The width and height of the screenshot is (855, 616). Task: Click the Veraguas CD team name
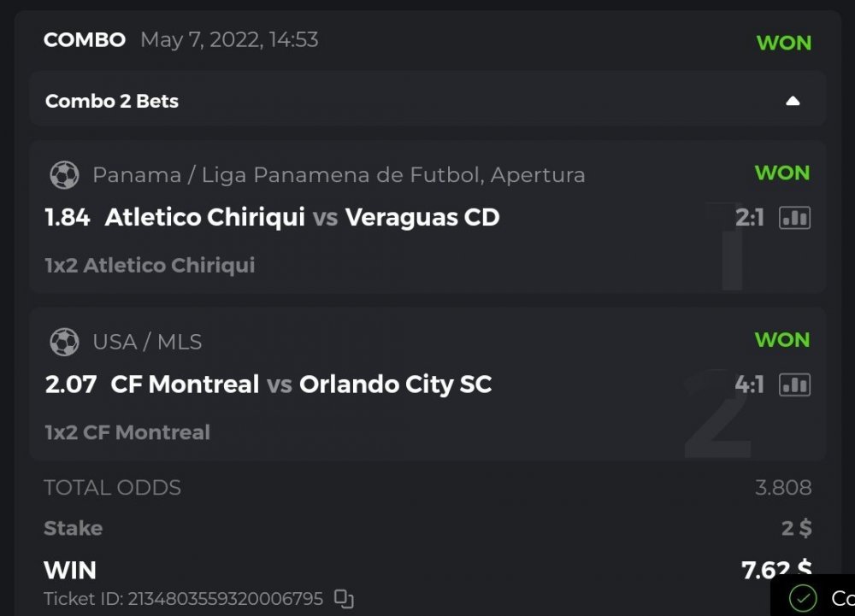(x=422, y=218)
